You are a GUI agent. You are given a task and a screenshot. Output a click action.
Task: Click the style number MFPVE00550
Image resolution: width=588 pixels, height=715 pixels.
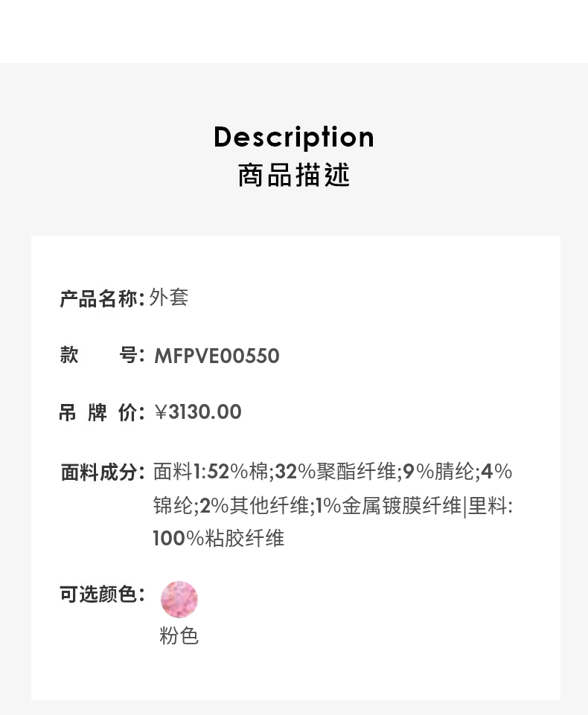pyautogui.click(x=217, y=356)
